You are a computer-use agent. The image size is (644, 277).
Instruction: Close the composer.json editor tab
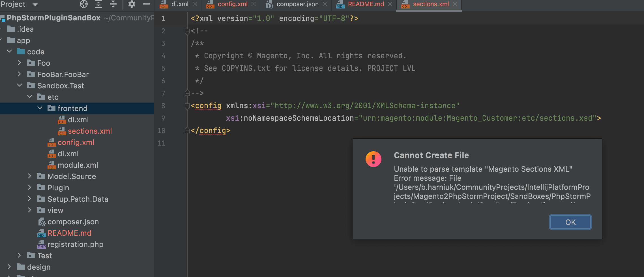pos(325,4)
